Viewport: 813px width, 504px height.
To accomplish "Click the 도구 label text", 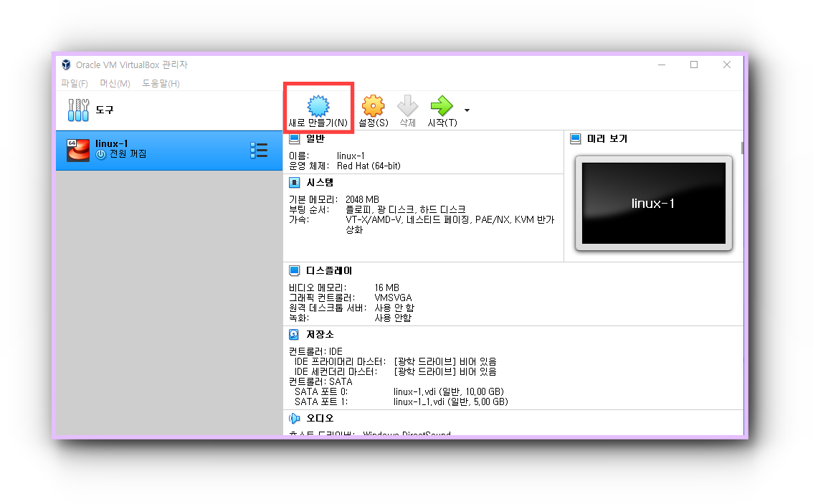I will (104, 110).
